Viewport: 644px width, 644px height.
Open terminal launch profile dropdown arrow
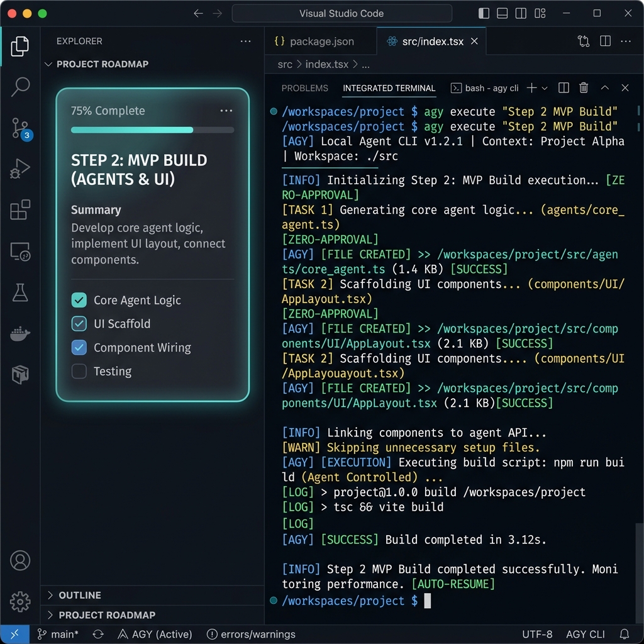(545, 88)
